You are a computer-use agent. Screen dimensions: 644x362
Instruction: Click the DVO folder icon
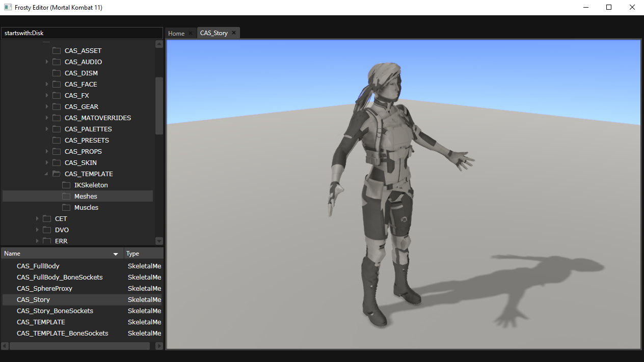[47, 230]
